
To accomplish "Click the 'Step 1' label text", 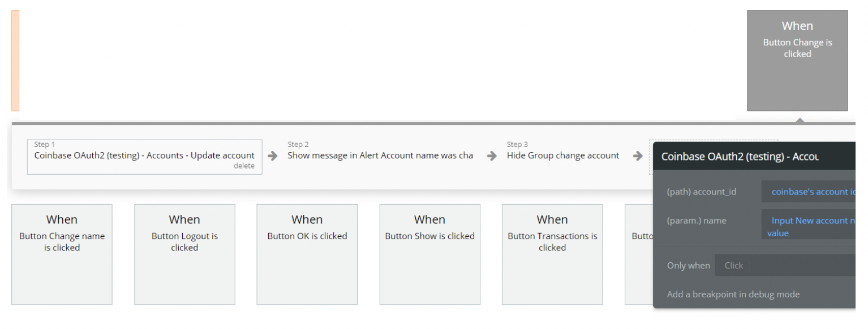I will 45,145.
